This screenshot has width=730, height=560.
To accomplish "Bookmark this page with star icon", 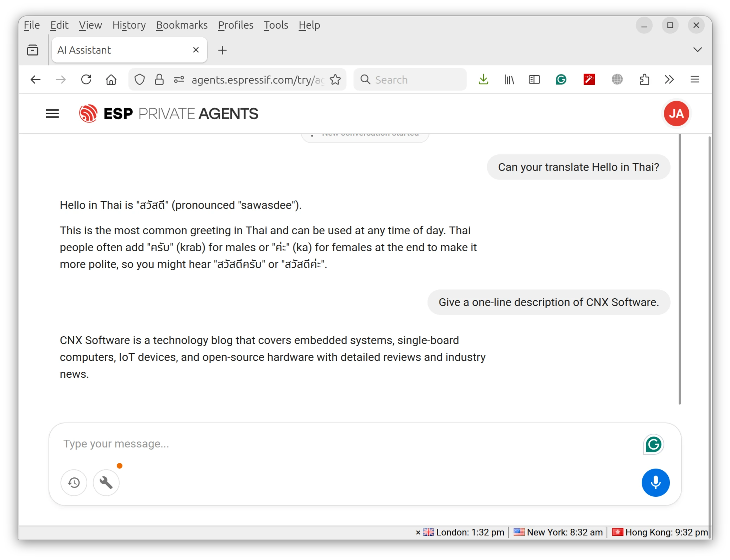I will tap(335, 80).
